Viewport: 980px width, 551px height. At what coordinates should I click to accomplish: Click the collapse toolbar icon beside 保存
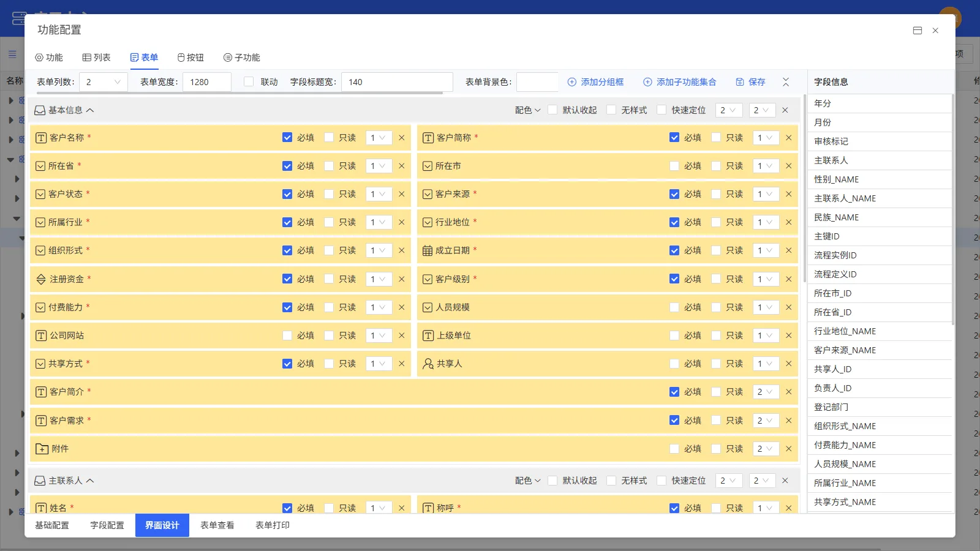coord(786,82)
